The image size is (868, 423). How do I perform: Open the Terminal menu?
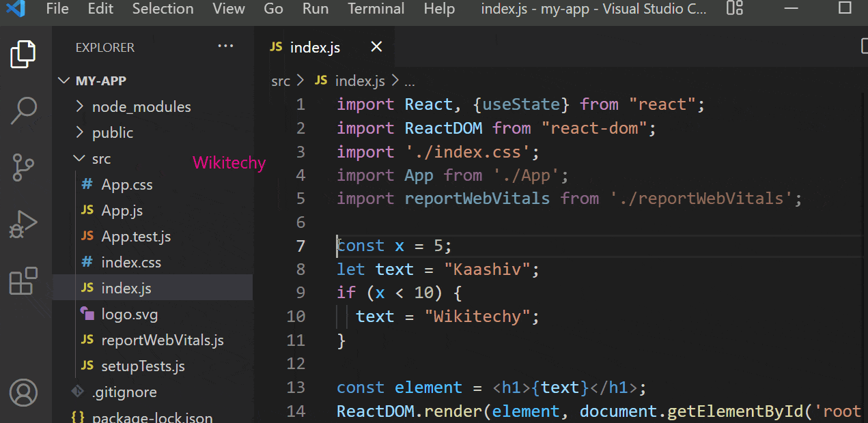click(x=376, y=9)
